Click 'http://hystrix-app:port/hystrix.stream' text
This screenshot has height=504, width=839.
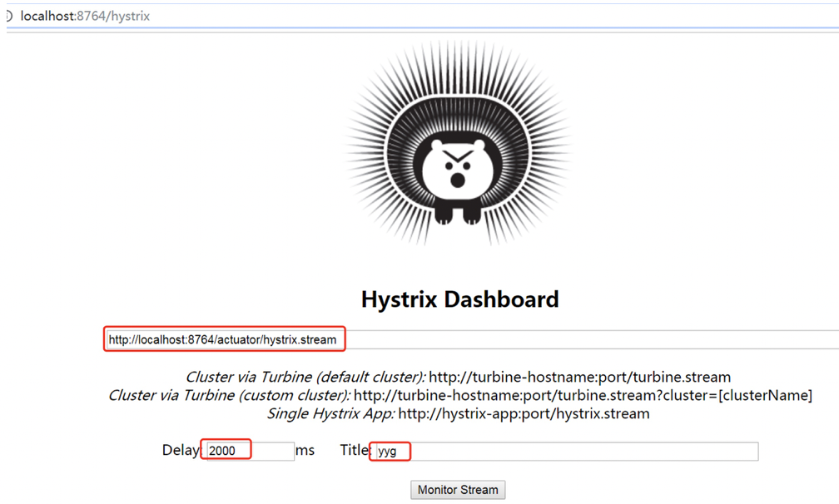pos(524,413)
